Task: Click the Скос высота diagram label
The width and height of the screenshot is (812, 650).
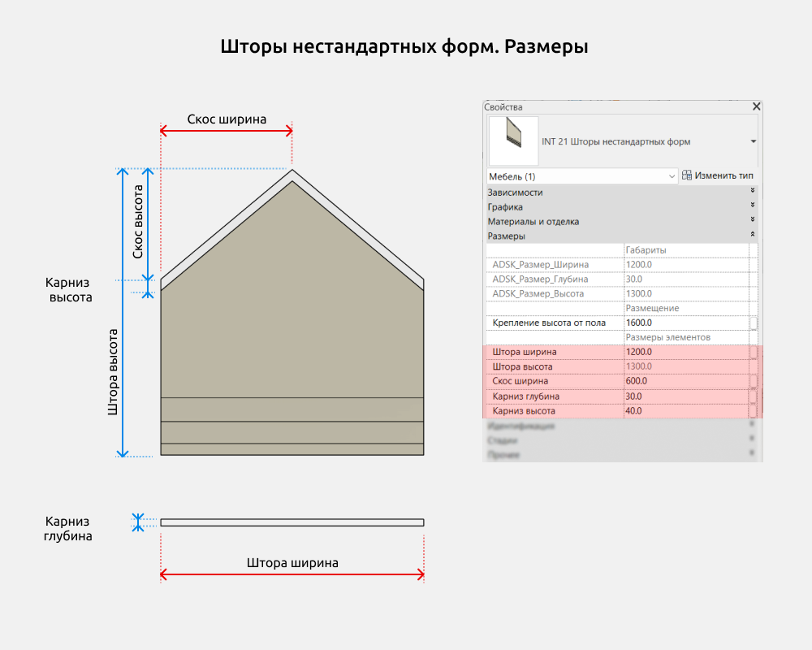Action: pos(137,221)
